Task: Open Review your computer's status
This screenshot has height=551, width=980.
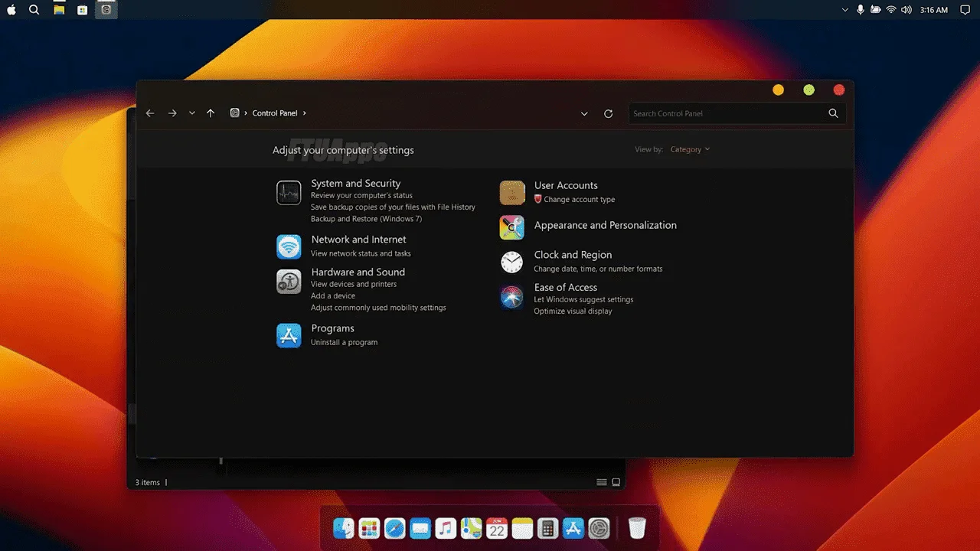Action: click(361, 195)
